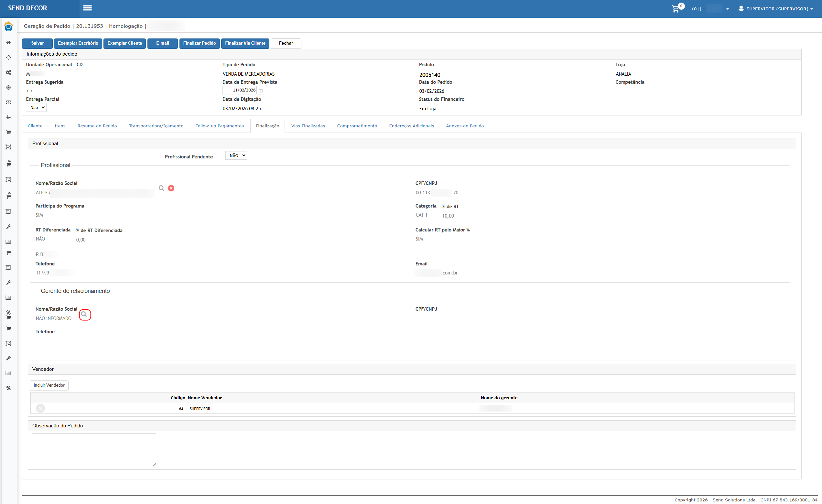The width and height of the screenshot is (822, 504).
Task: Click the target bullseye sidebar icon
Action: [9, 87]
